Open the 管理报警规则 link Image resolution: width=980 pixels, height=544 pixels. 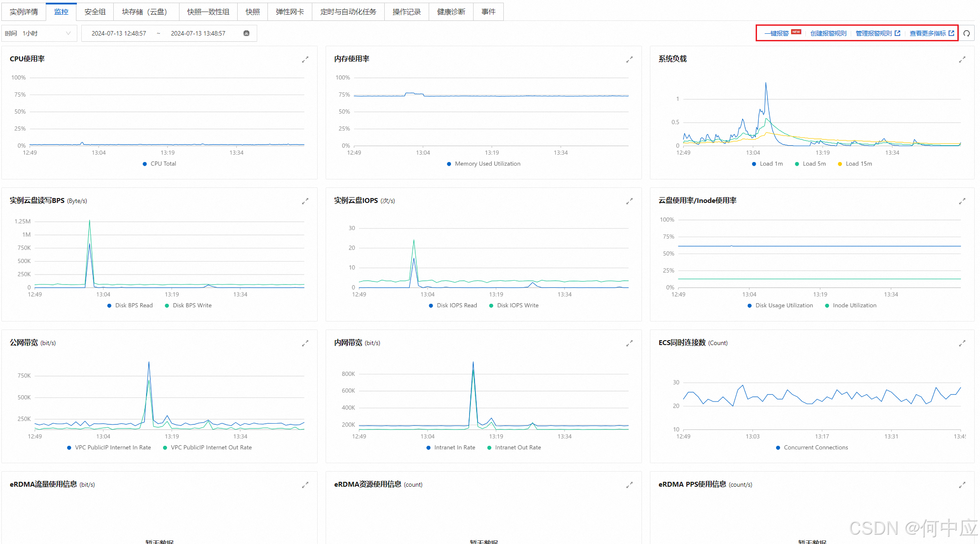(874, 33)
